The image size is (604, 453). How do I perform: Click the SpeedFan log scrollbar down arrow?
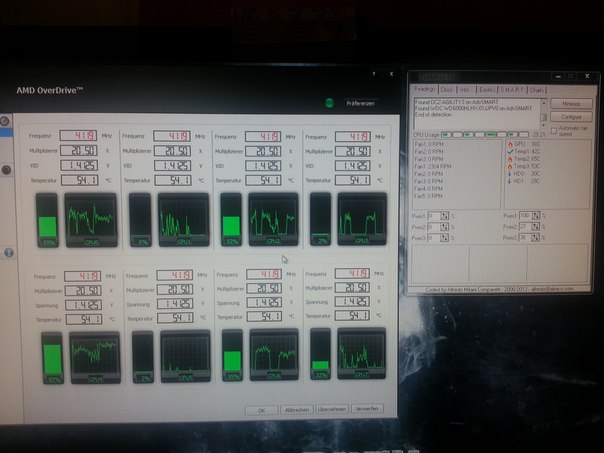click(544, 125)
